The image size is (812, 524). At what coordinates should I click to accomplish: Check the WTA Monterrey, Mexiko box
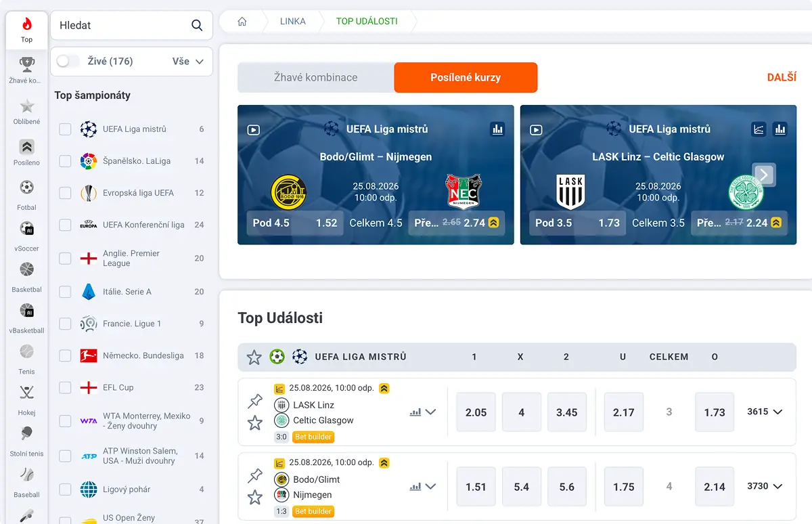[65, 421]
